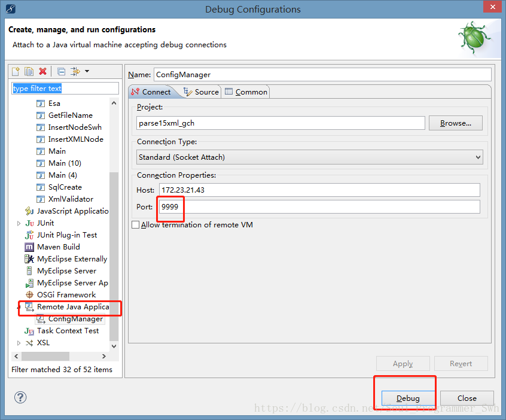Enable Allow termination of remote VM
The width and height of the screenshot is (506, 420).
pyautogui.click(x=135, y=224)
